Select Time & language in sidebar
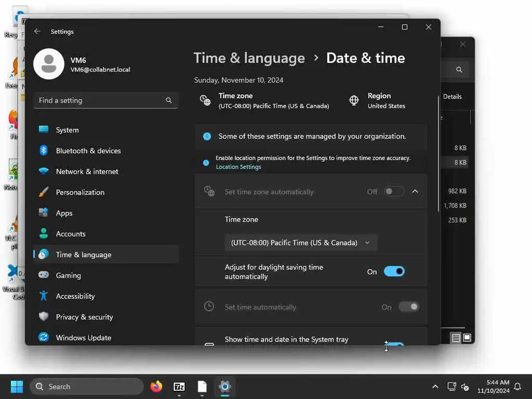Screen dimensions: 532x399 tap(106, 255)
